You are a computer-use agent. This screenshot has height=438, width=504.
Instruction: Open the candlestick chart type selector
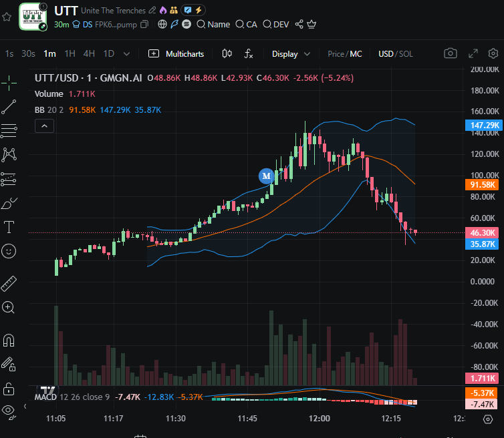point(227,53)
